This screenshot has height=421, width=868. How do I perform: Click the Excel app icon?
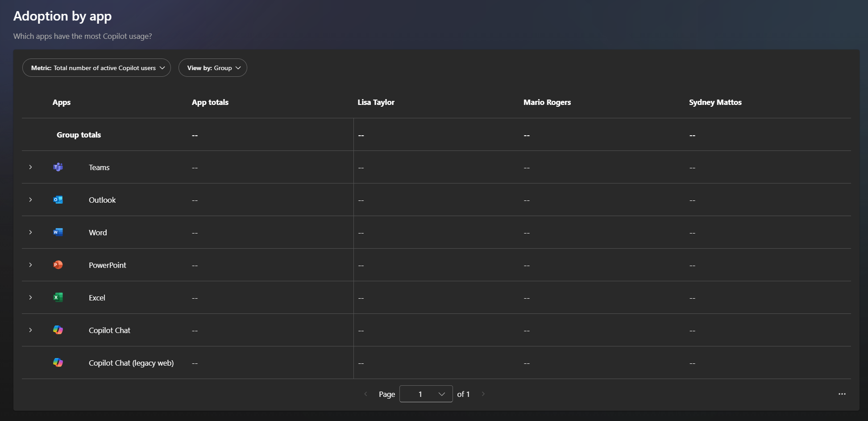pos(58,297)
